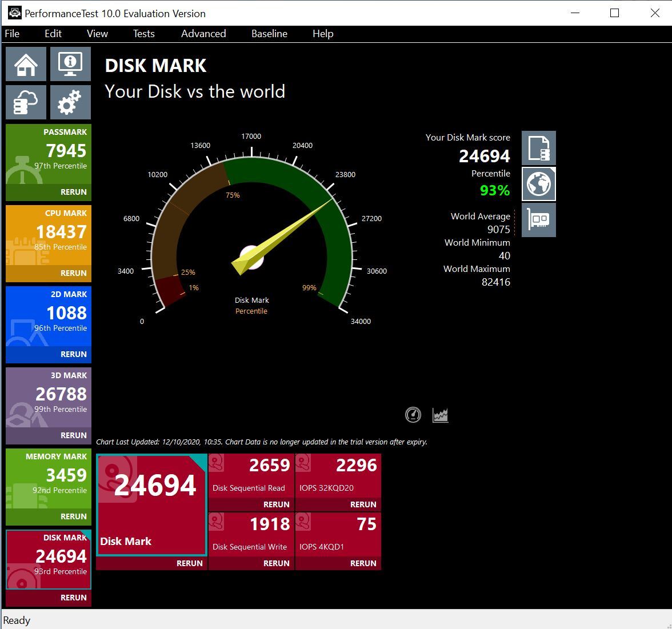Click the Ready status bar text
The image size is (672, 629).
[x=17, y=620]
